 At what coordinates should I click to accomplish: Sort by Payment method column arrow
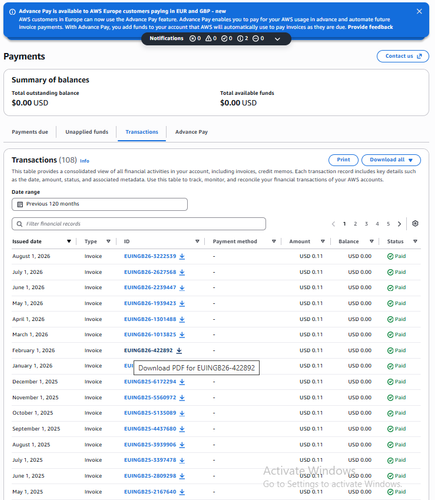(x=274, y=241)
